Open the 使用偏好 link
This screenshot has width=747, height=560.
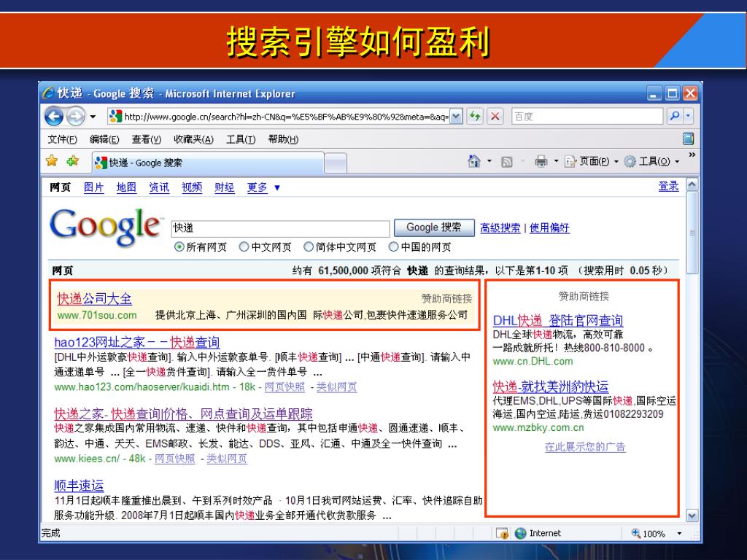pos(549,227)
